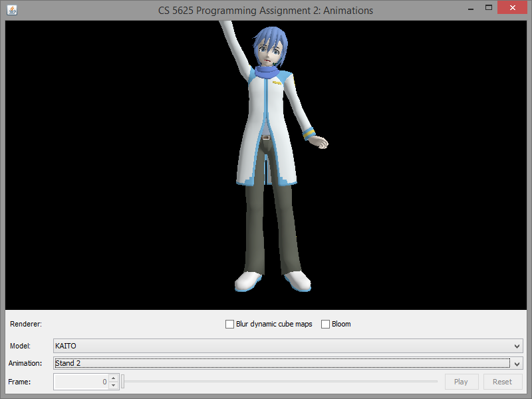This screenshot has width=532, height=399.
Task: Enable Blur dynamic cube maps
Action: coord(230,325)
